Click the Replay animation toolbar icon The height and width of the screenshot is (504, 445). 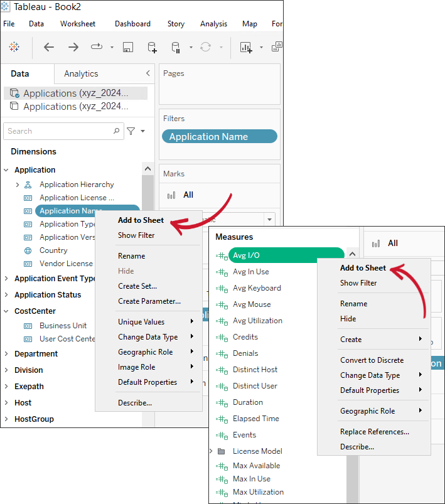click(x=97, y=47)
